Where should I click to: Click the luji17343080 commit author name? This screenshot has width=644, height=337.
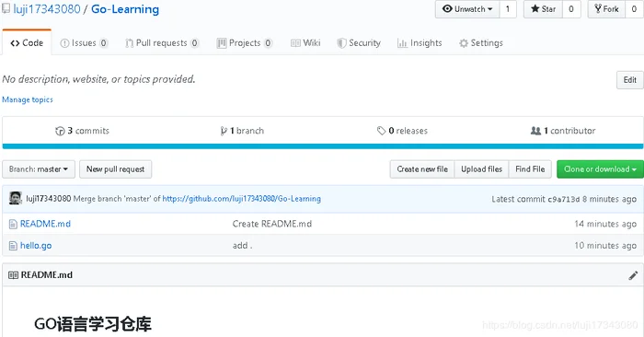pos(49,199)
